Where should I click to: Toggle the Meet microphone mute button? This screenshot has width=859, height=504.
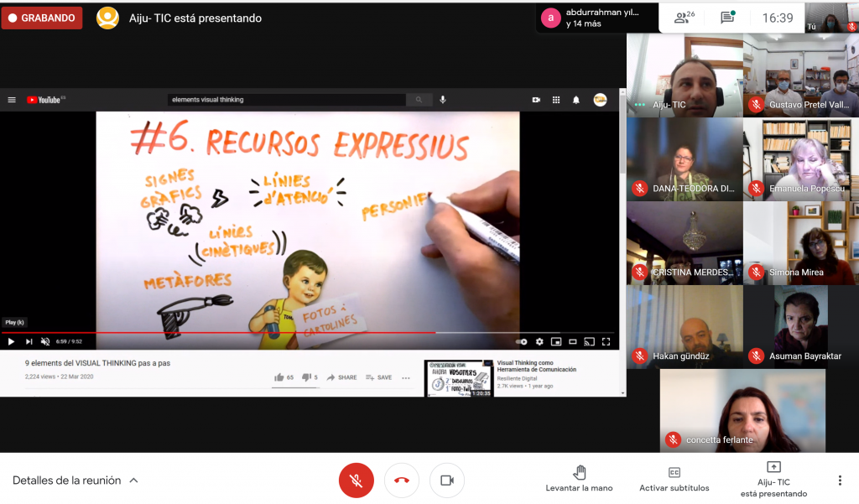click(x=356, y=481)
